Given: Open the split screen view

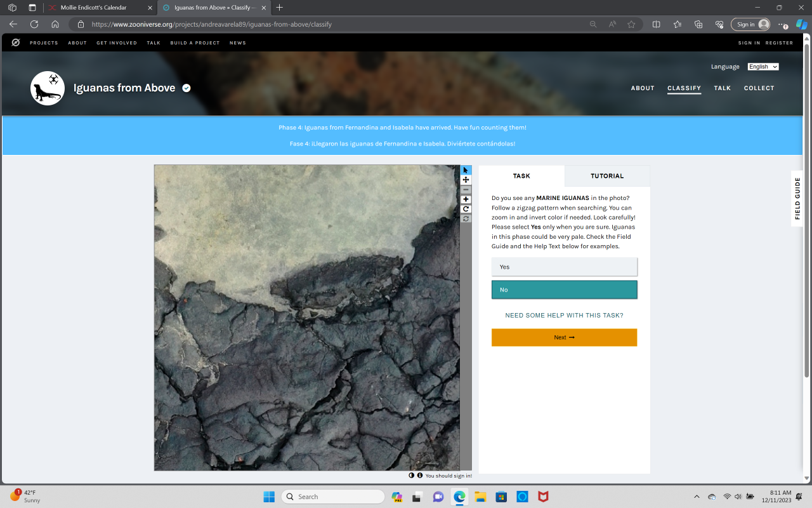Looking at the screenshot, I should [x=657, y=24].
